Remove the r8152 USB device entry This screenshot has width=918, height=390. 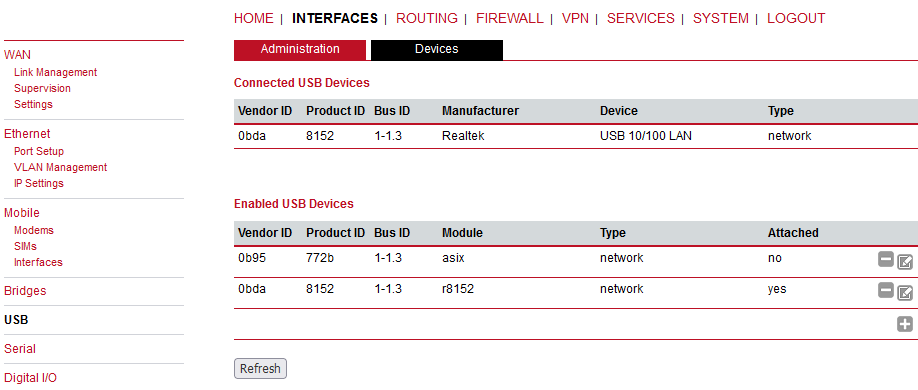point(886,290)
